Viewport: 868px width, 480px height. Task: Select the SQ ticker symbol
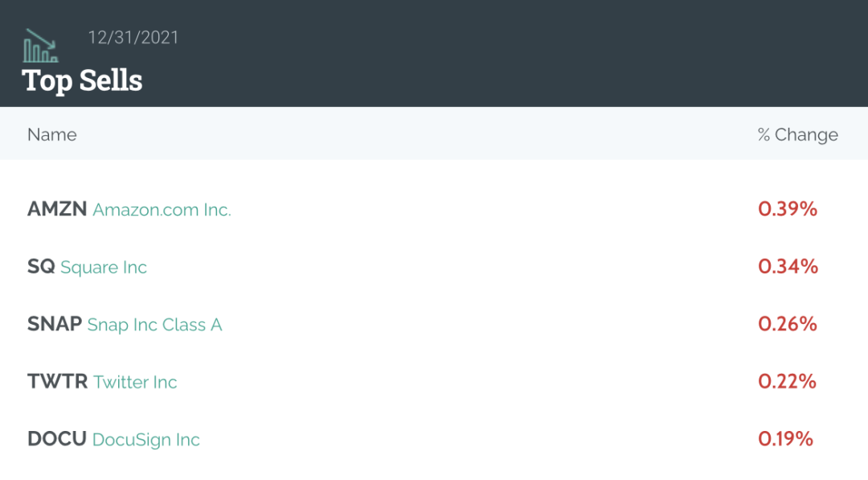tap(41, 267)
